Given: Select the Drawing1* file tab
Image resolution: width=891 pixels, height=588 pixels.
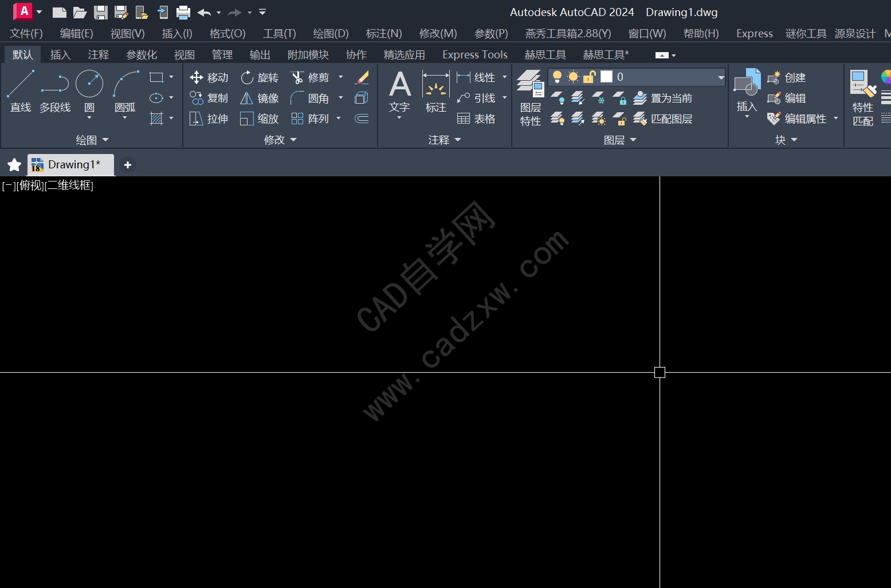Looking at the screenshot, I should 71,165.
